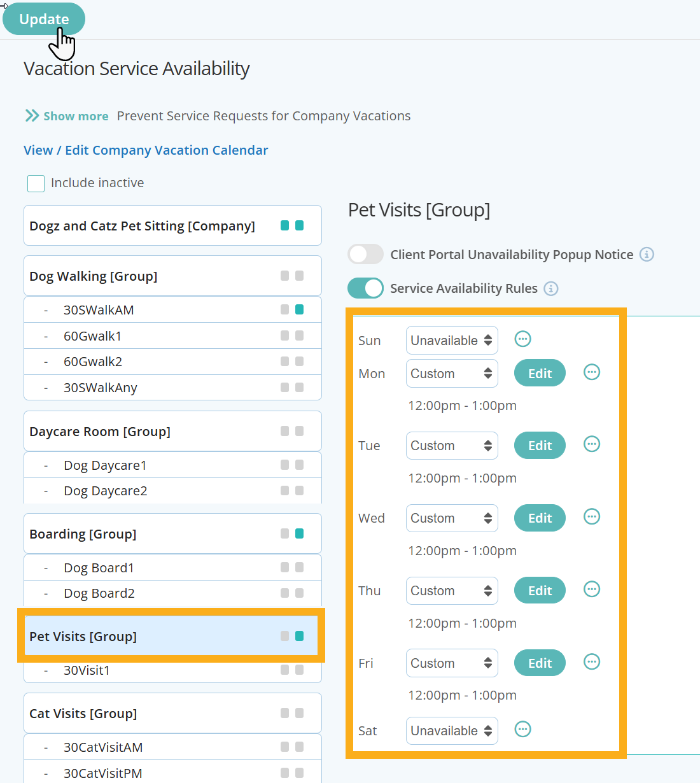700x783 pixels.
Task: Open the Monday Custom schedule dropdown
Action: coord(451,373)
